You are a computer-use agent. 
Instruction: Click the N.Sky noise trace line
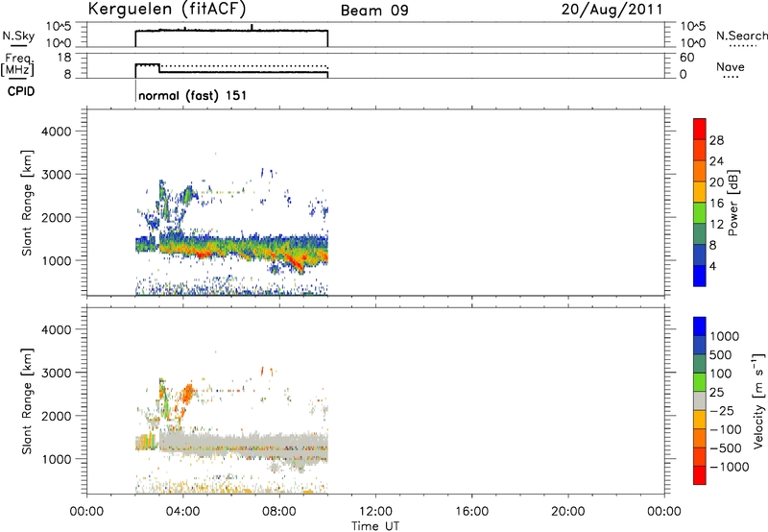pyautogui.click(x=231, y=31)
